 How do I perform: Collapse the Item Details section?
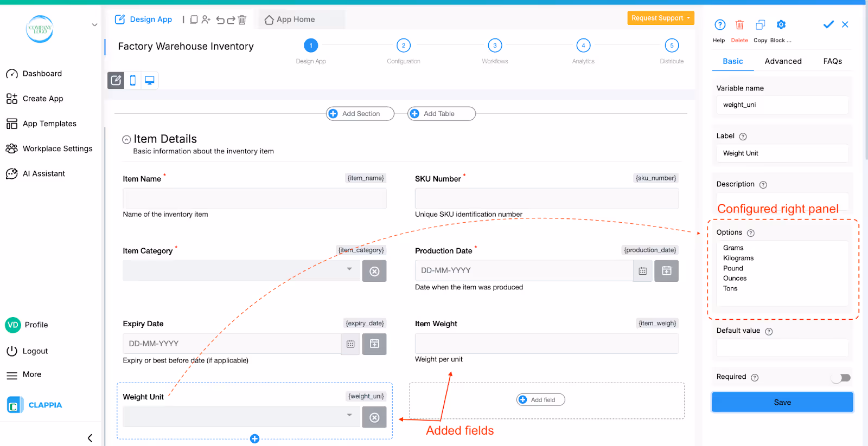click(126, 140)
